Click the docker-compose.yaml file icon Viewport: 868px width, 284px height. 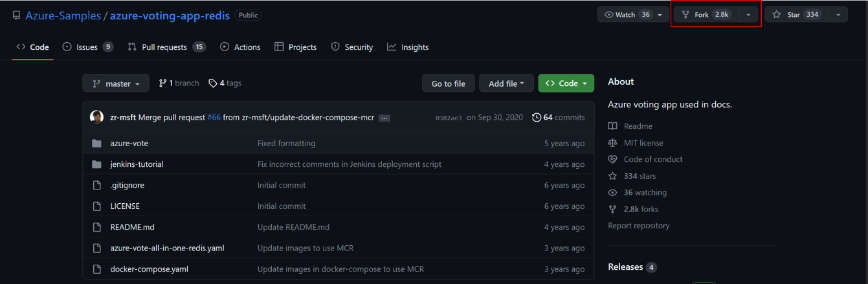click(x=97, y=269)
